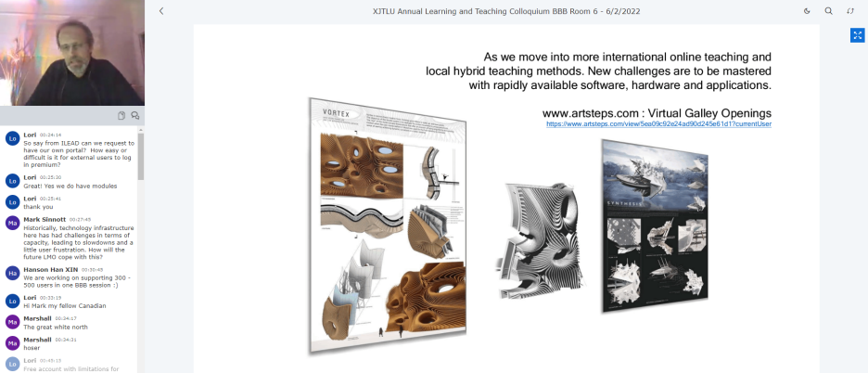868x373 pixels.
Task: Click the swap layout arrows icon
Action: (x=851, y=11)
